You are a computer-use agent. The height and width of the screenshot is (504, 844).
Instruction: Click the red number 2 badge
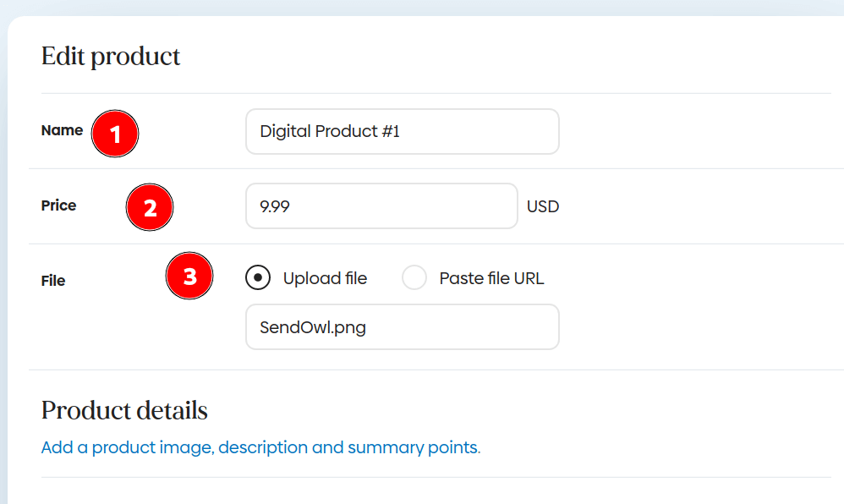pos(150,207)
